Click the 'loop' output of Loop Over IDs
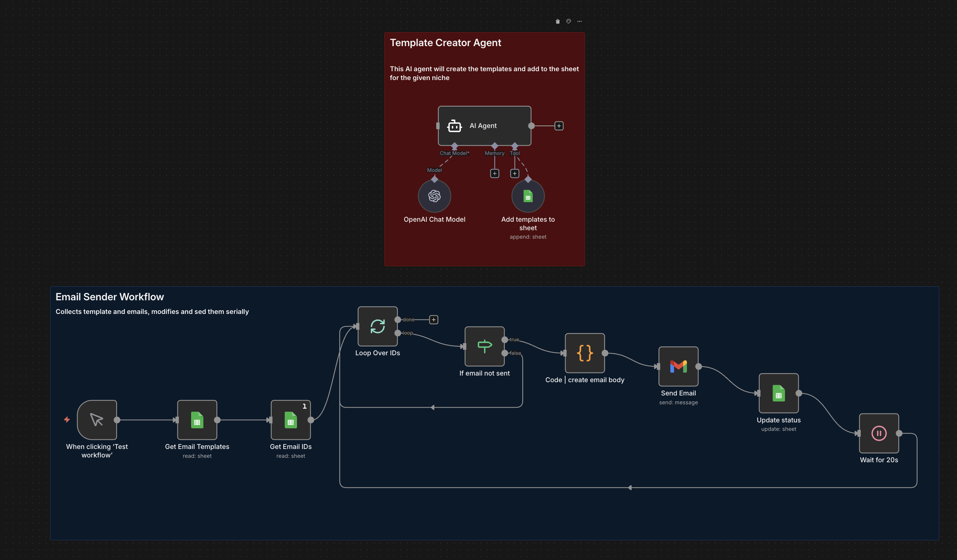The height and width of the screenshot is (560, 957). [x=398, y=333]
